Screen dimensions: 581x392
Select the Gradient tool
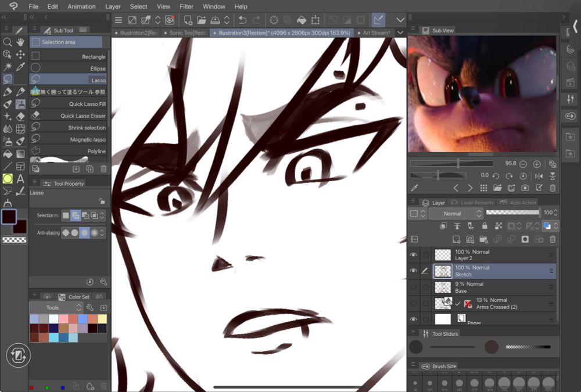pyautogui.click(x=20, y=154)
